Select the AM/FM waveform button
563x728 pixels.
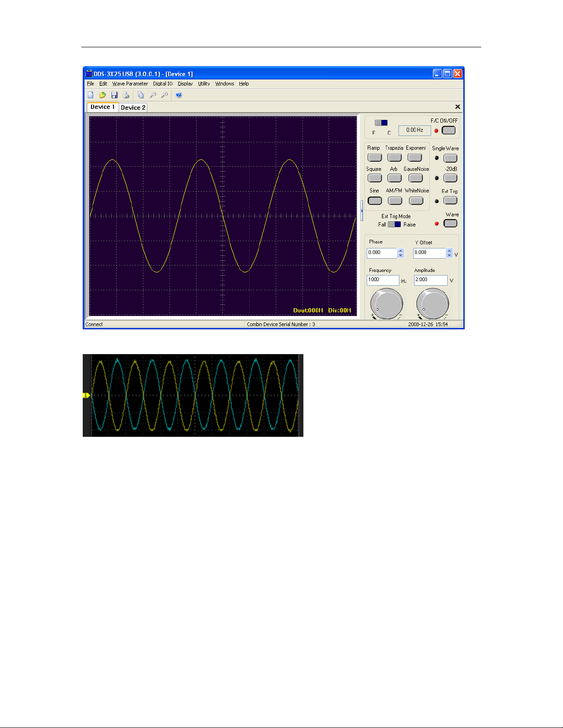click(x=395, y=201)
